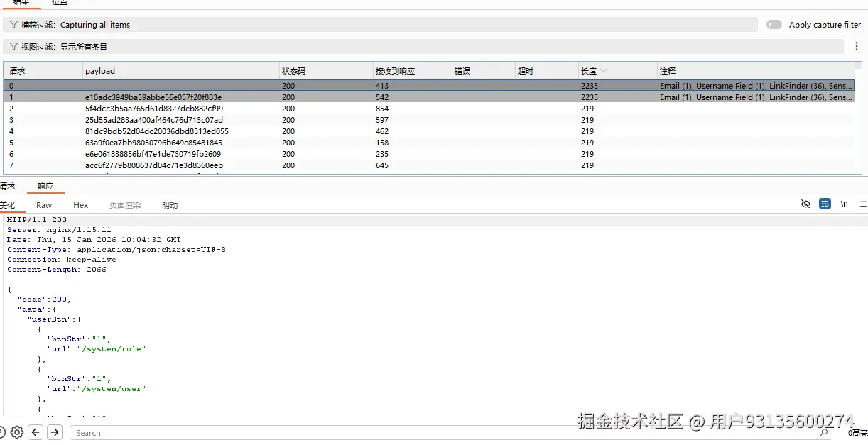Click the "code":200 JSON line

click(x=44, y=299)
